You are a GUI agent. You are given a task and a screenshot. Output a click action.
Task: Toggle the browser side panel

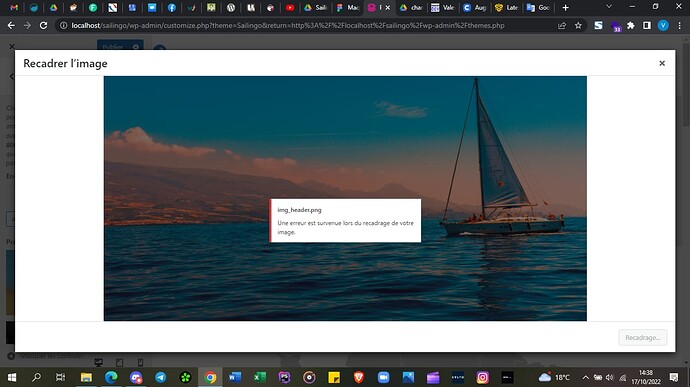[x=647, y=26]
